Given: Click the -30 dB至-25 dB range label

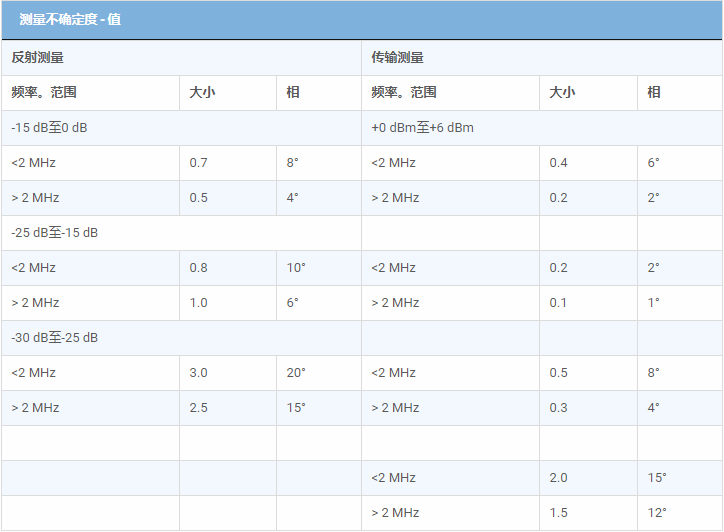Looking at the screenshot, I should (x=54, y=338).
